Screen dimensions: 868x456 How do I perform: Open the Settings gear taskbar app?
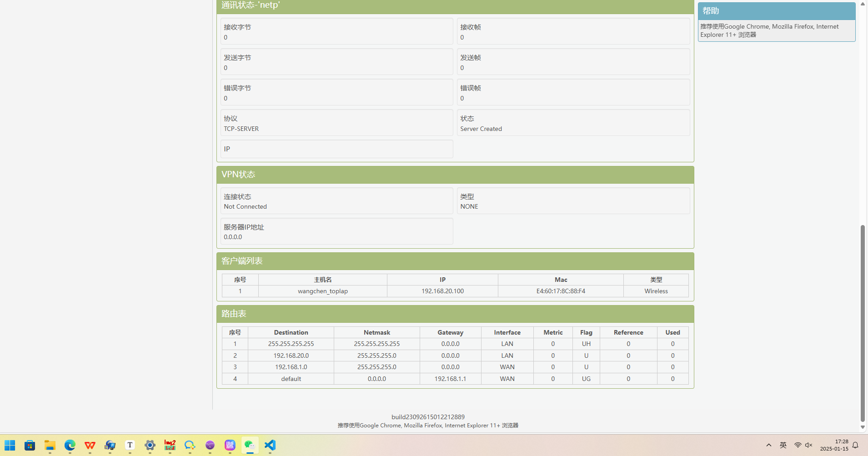[x=150, y=445]
